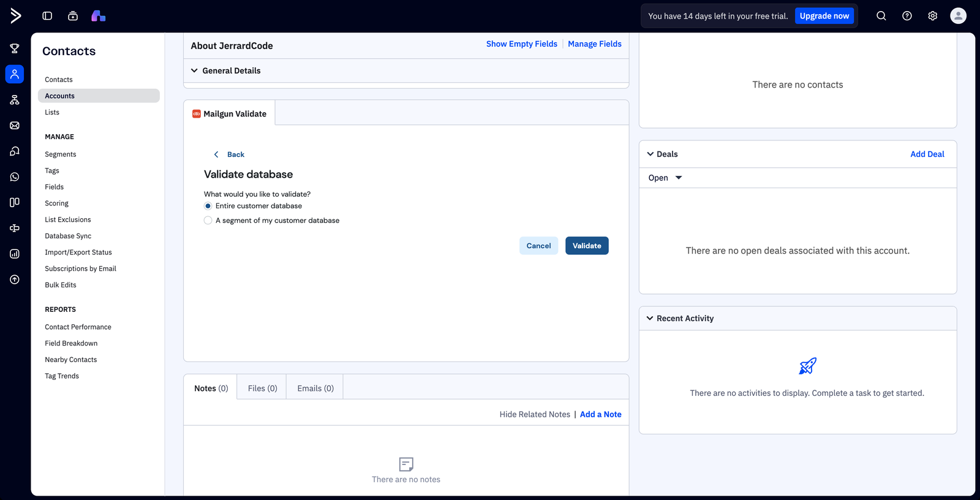
Task: Switch to the Emails (0) tab
Action: 315,388
